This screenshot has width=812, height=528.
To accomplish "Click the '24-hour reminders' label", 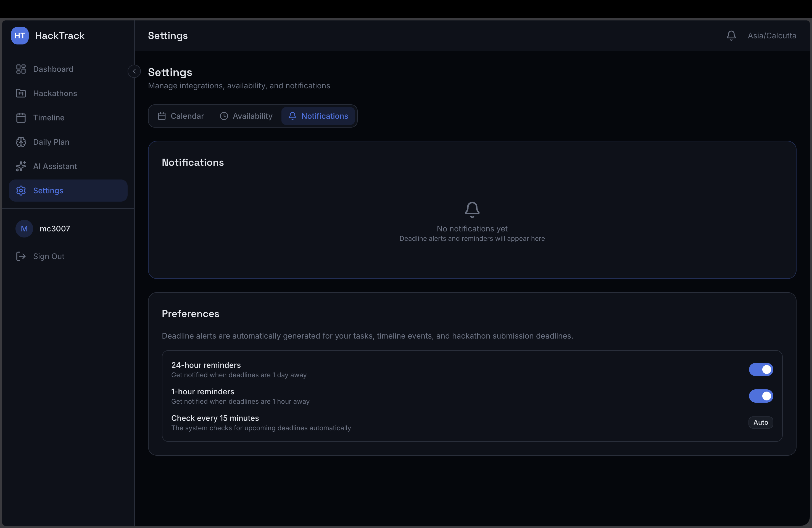I will (206, 365).
